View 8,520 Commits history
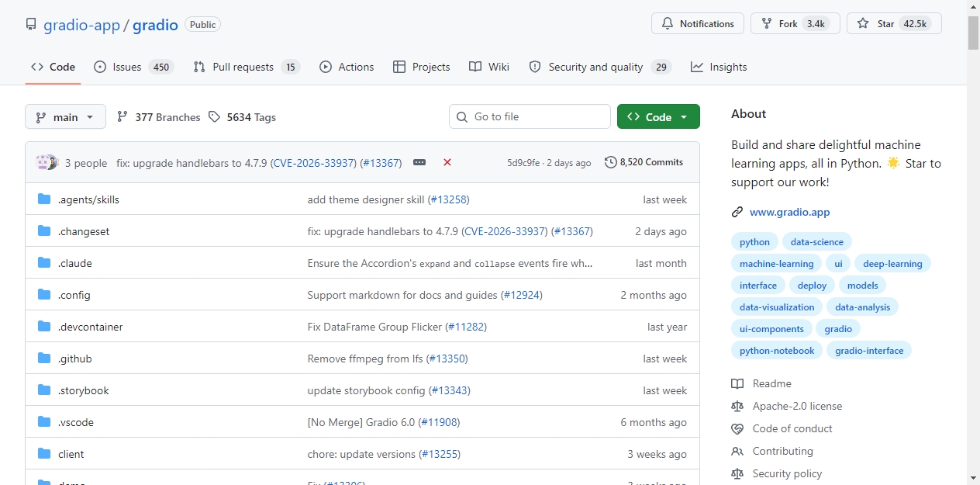The height and width of the screenshot is (485, 980). click(x=644, y=162)
